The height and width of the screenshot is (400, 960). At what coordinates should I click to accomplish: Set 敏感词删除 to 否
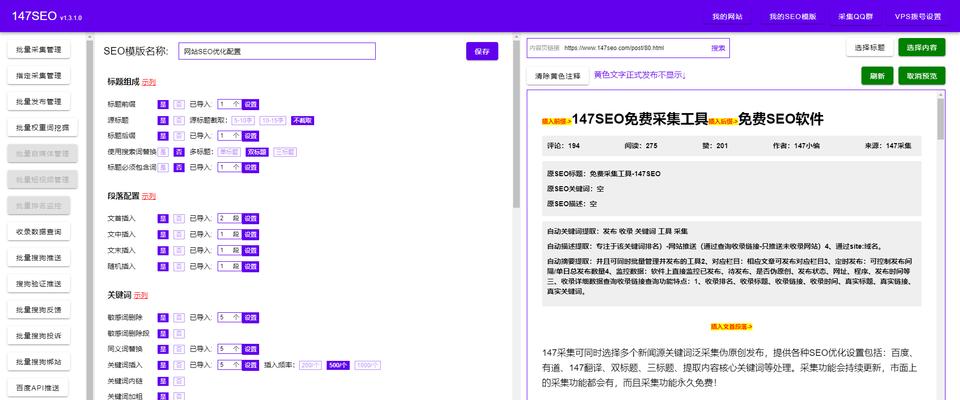click(x=179, y=317)
